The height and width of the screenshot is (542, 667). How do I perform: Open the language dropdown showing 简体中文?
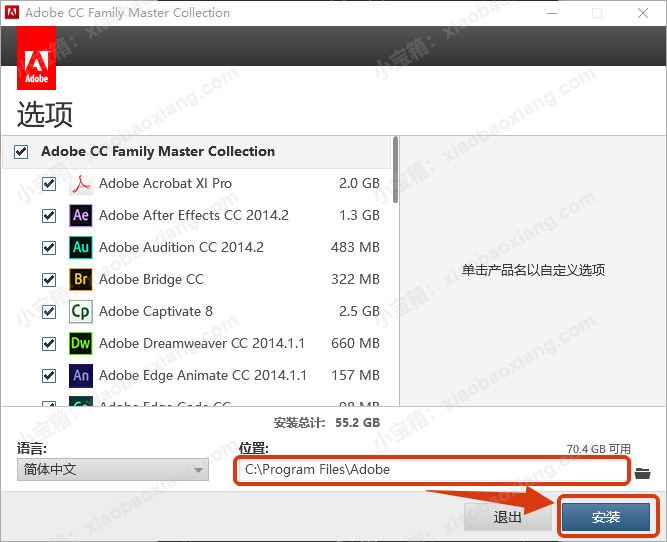pyautogui.click(x=112, y=470)
